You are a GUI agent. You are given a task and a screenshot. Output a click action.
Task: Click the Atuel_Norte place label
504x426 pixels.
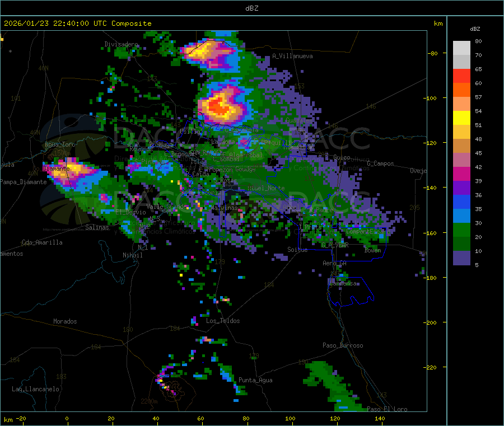pyautogui.click(x=266, y=188)
